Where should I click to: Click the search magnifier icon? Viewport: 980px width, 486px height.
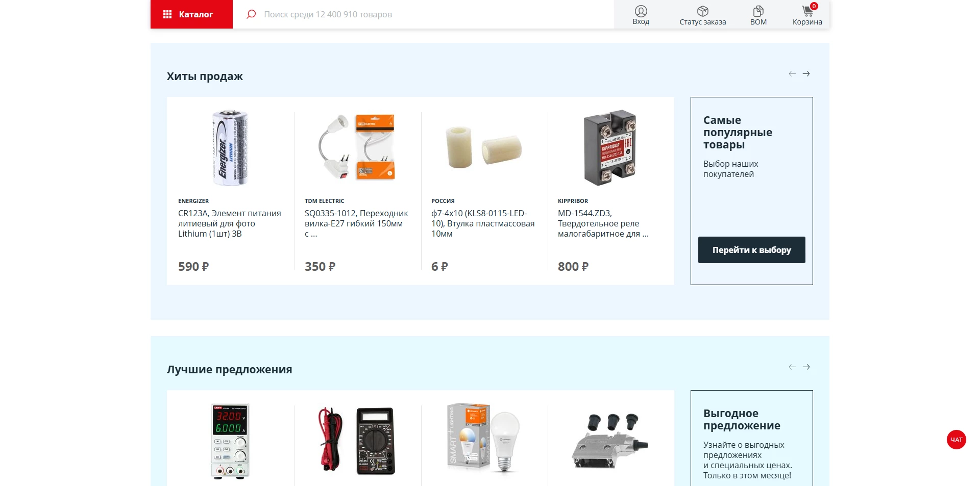pos(251,14)
